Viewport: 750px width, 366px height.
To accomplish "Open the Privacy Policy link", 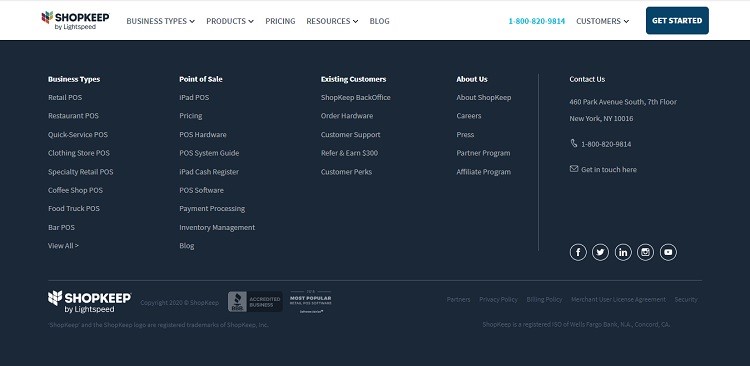I will pos(498,299).
